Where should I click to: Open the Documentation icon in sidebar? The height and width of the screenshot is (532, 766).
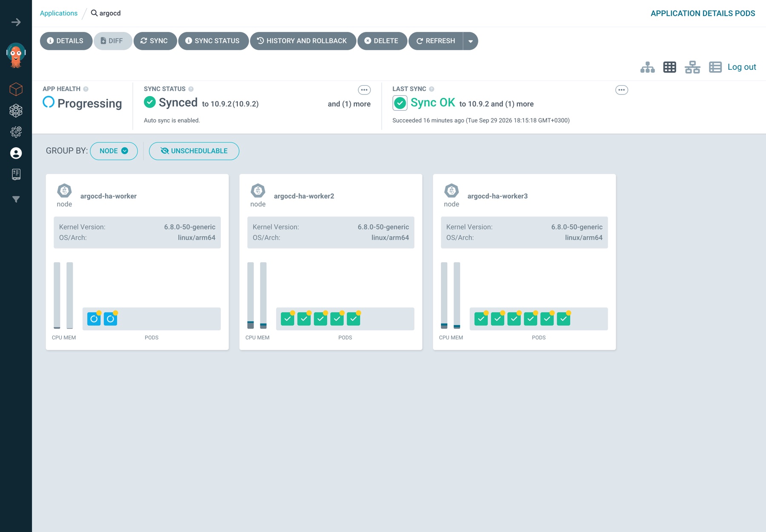tap(16, 174)
